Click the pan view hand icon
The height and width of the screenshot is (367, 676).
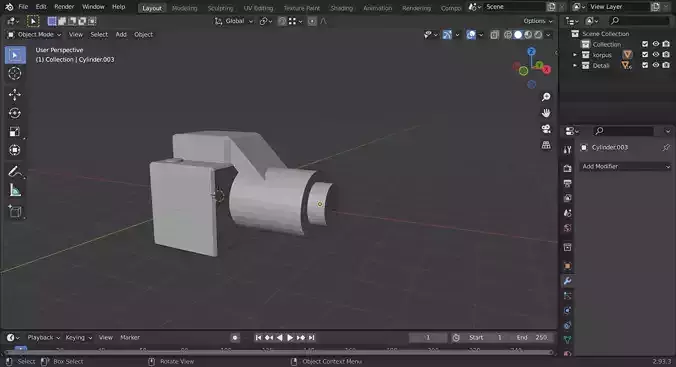pyautogui.click(x=546, y=113)
